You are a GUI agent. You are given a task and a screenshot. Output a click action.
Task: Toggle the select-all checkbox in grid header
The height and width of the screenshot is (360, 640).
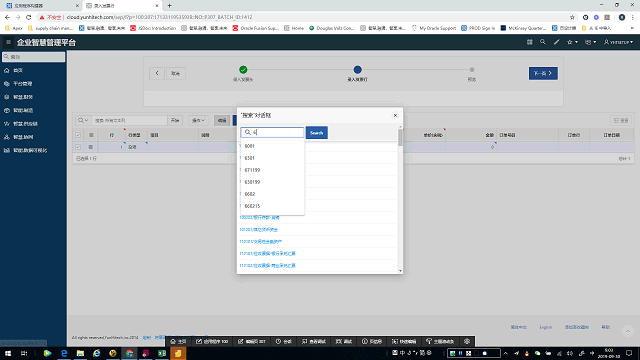(x=78, y=135)
